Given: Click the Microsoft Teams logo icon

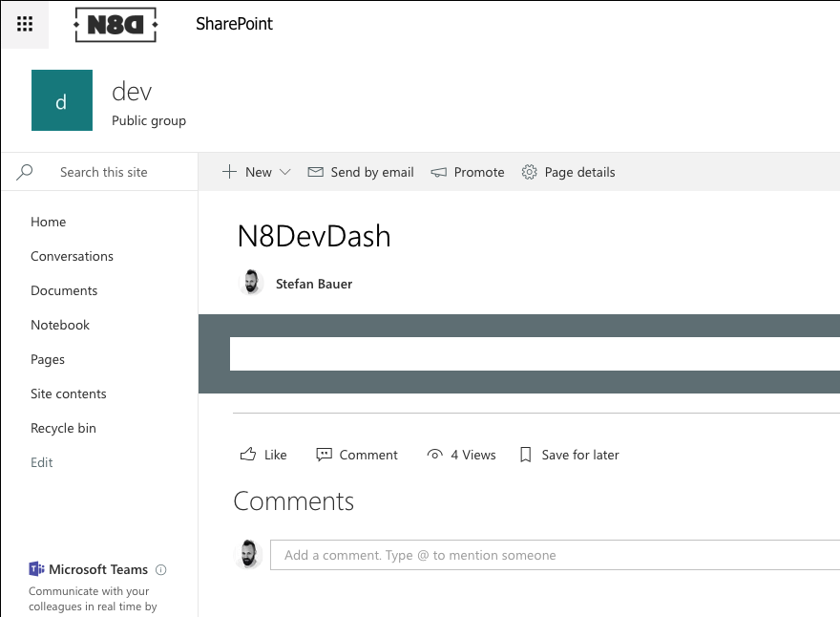Looking at the screenshot, I should tap(36, 568).
